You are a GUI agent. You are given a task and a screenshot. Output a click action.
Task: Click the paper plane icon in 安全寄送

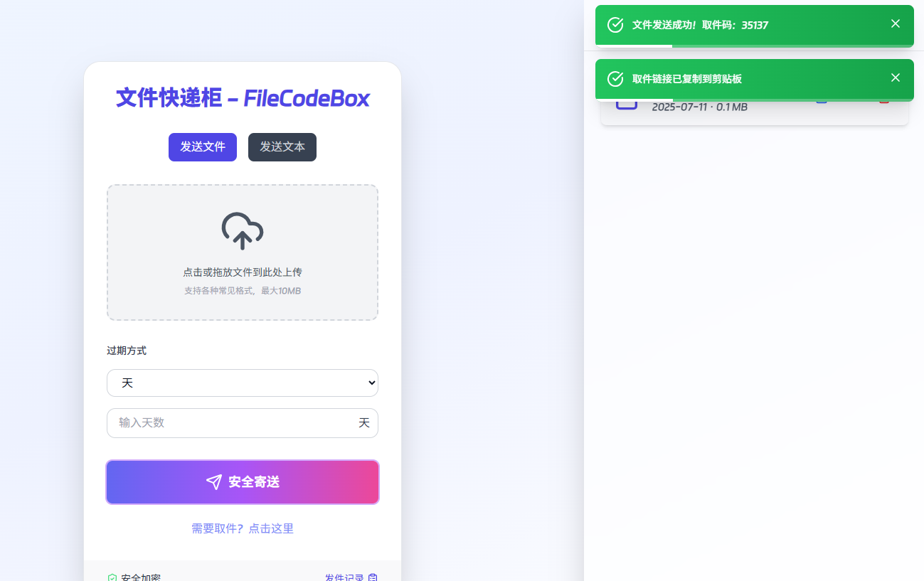[214, 482]
